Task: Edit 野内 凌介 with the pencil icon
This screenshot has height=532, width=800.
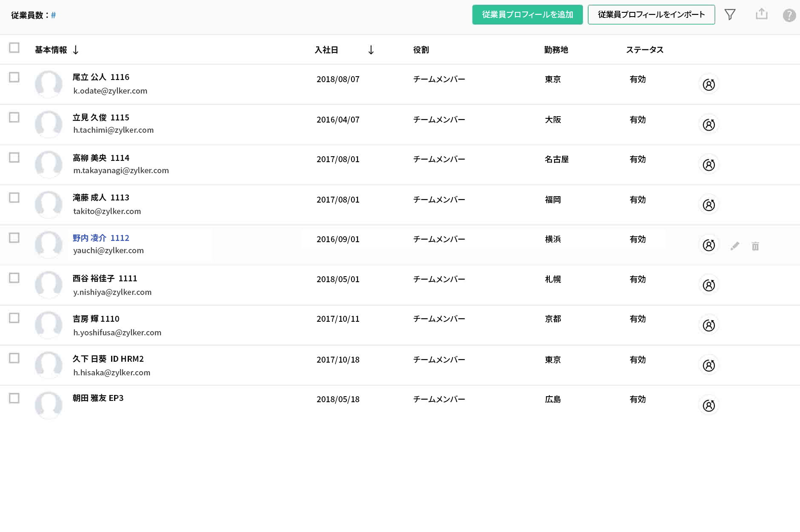Action: tap(734, 246)
